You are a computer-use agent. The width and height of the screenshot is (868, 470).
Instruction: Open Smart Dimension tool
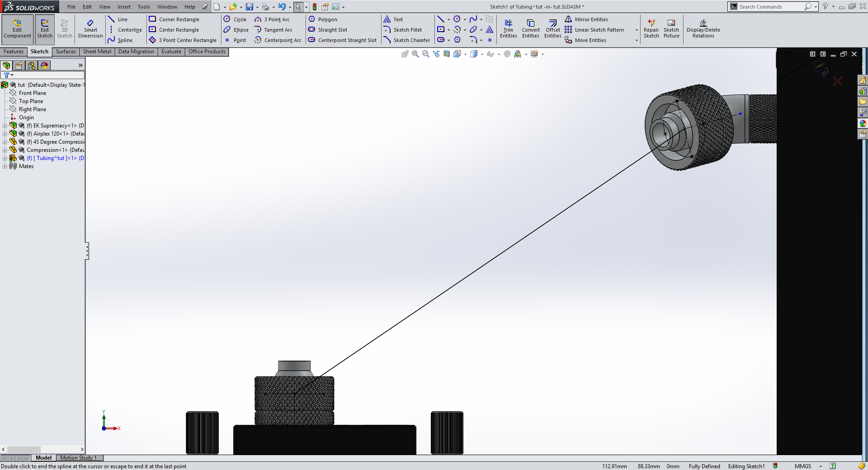click(x=90, y=28)
